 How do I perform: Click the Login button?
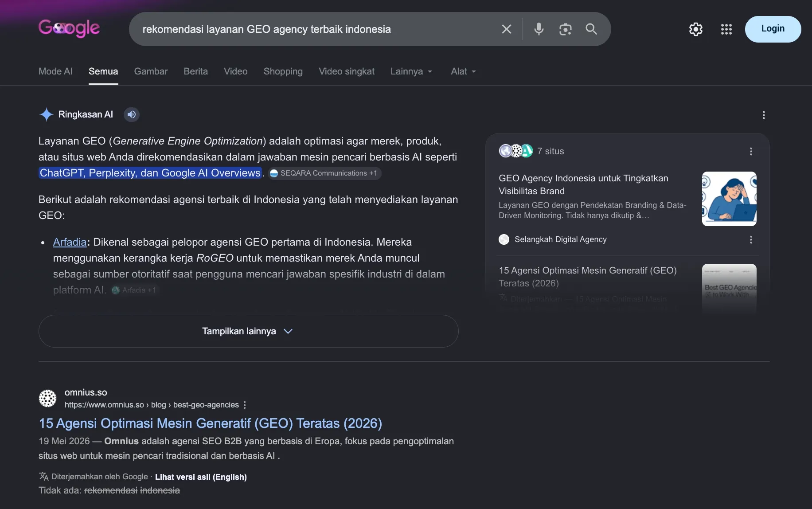[773, 29]
